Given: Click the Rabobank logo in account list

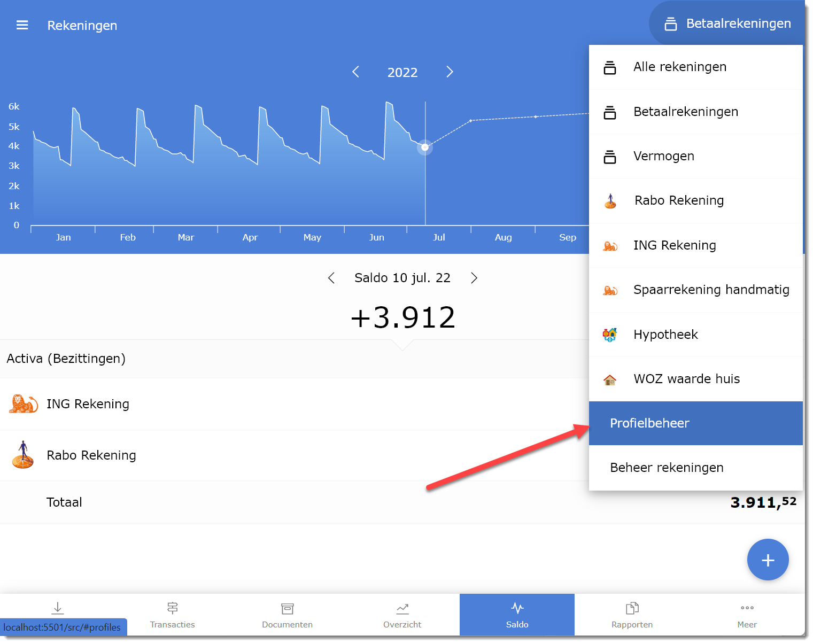Looking at the screenshot, I should pos(23,455).
